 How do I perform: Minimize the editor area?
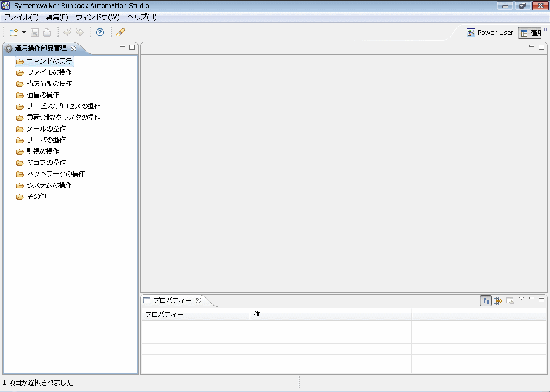pos(532,46)
